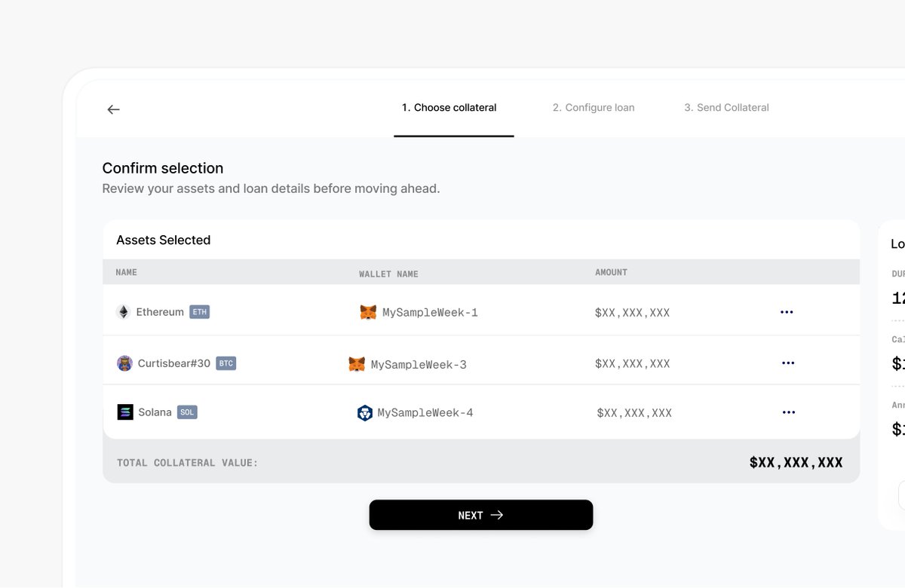Click the WALLET NAME column header
This screenshot has height=588, width=905.
388,274
